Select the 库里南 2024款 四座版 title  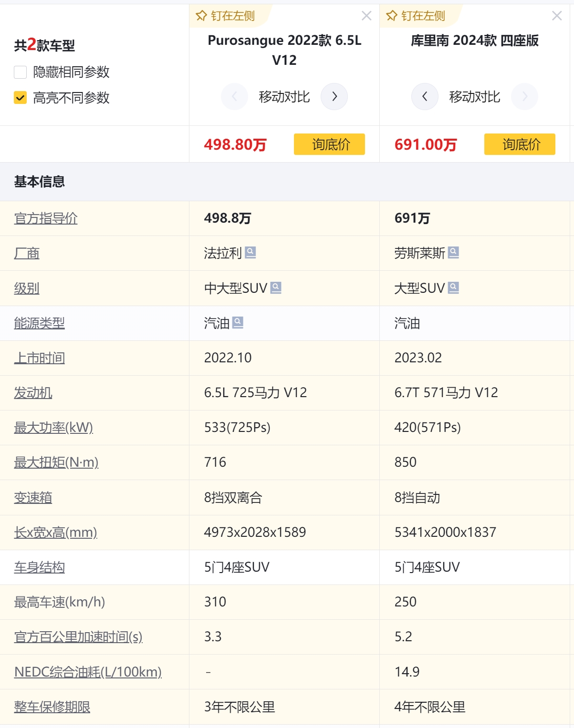[475, 41]
